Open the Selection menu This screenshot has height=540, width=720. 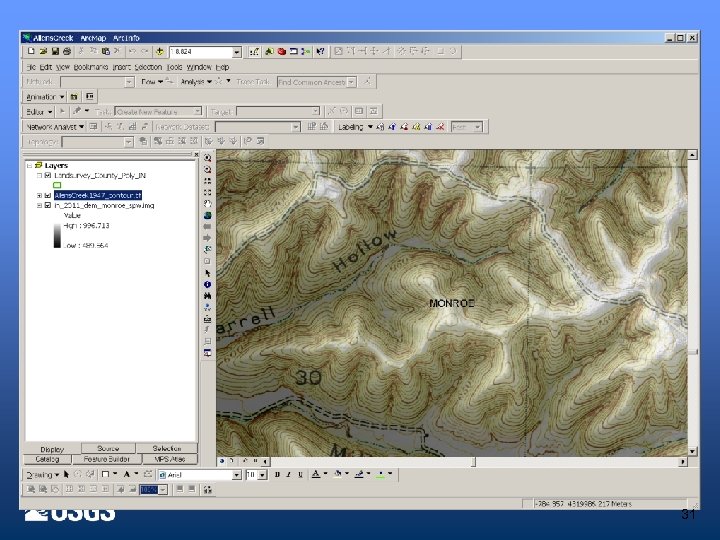(x=148, y=67)
